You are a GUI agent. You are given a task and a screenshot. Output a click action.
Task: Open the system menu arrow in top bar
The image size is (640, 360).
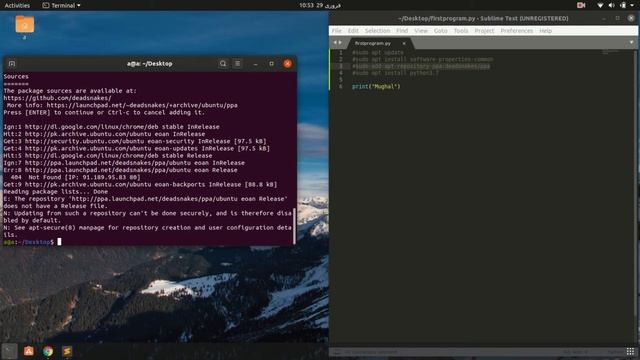(x=633, y=5)
